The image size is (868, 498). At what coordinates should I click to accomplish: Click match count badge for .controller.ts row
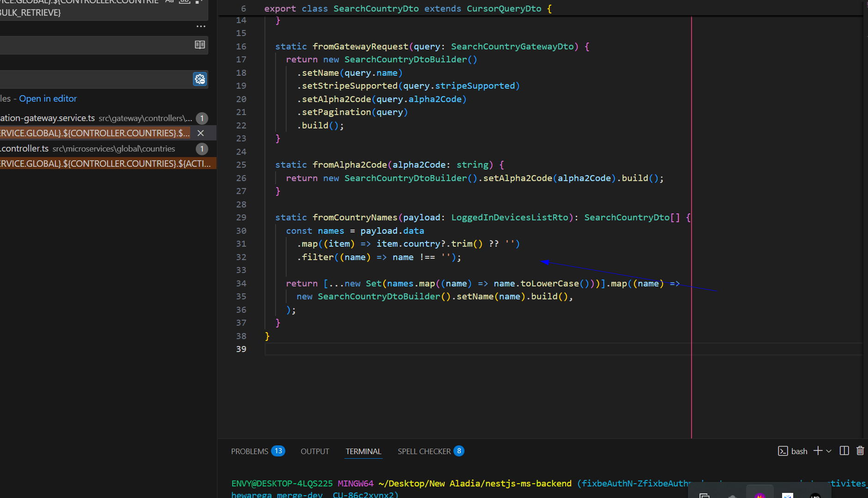[202, 149]
